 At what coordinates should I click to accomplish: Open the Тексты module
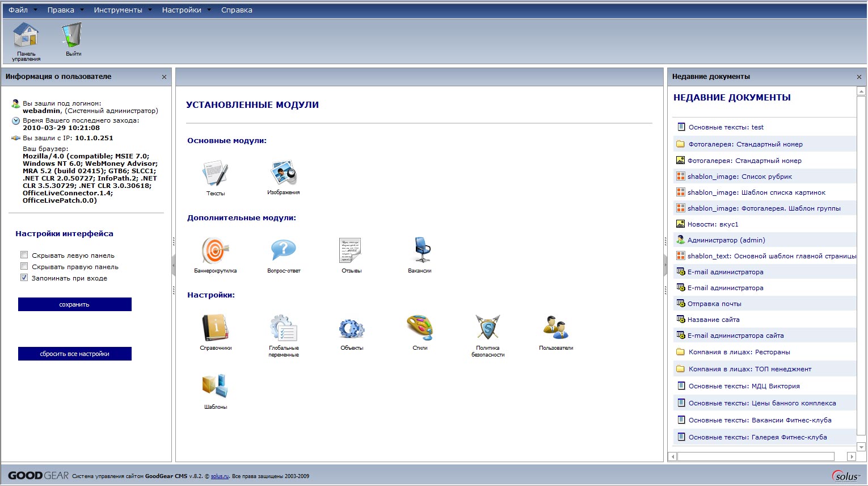point(216,178)
